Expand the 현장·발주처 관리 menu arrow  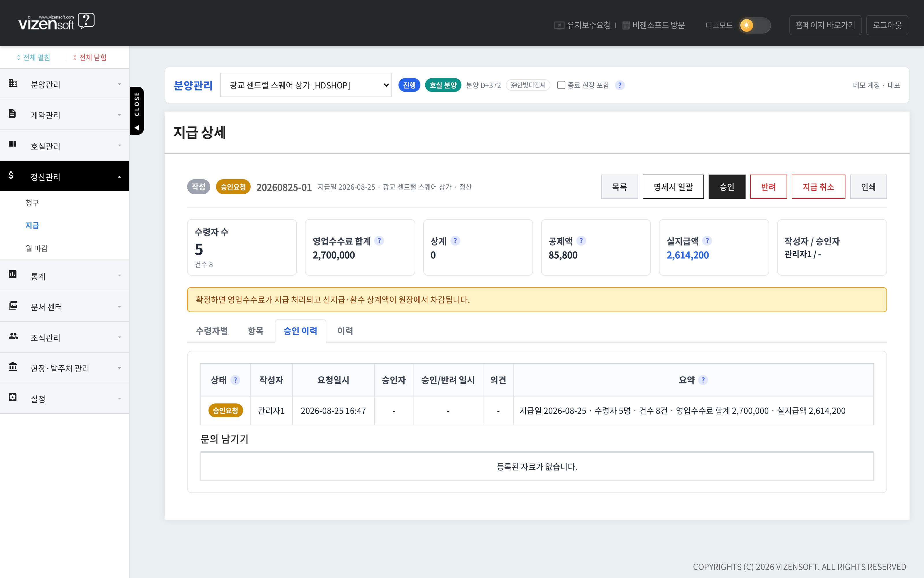120,368
